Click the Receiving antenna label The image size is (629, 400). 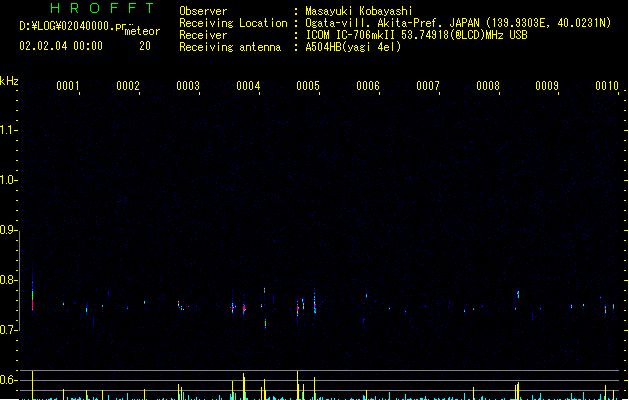[230, 47]
